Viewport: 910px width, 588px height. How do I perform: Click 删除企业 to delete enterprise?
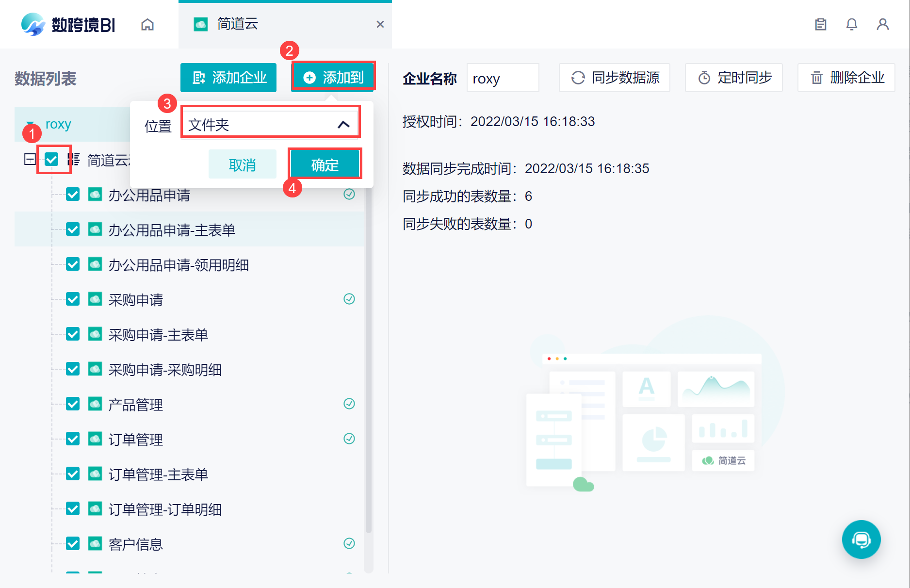click(x=846, y=78)
